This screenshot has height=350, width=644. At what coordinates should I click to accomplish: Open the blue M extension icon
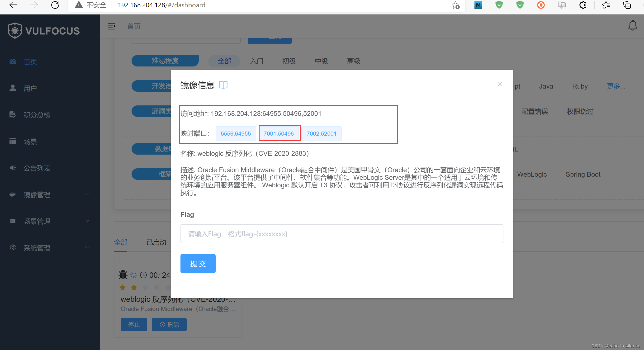(x=478, y=5)
